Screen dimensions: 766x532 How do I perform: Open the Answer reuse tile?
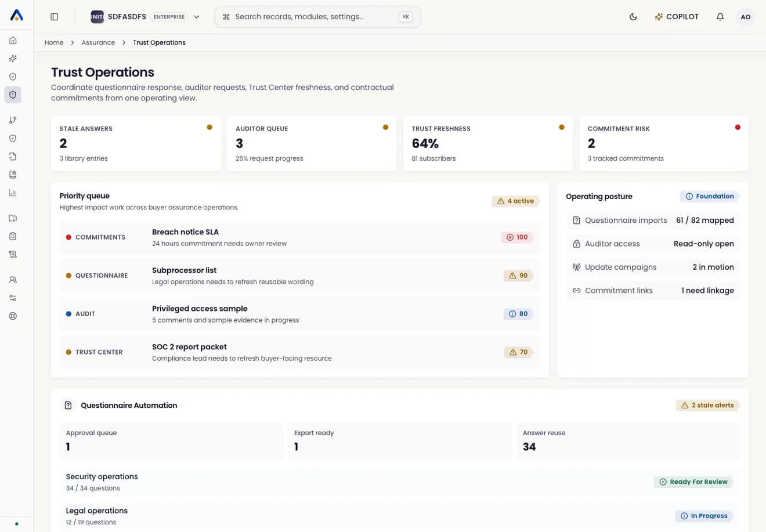628,441
